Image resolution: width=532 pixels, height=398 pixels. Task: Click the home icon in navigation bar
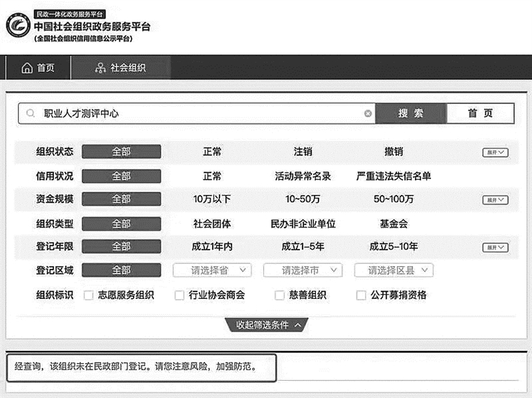pos(27,68)
